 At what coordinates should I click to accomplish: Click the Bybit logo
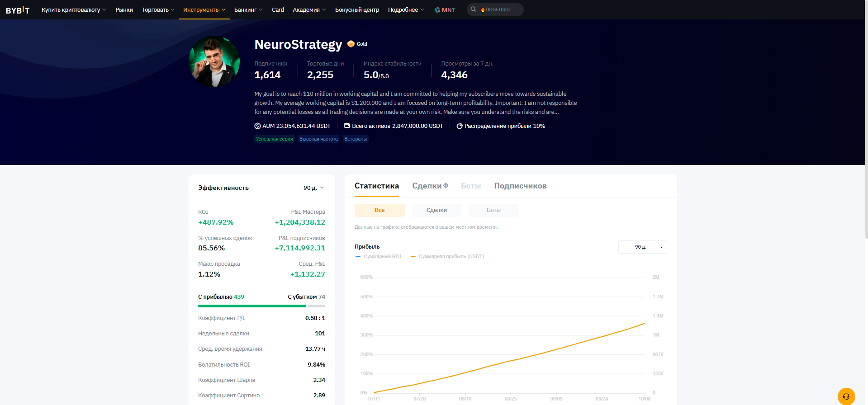(18, 10)
